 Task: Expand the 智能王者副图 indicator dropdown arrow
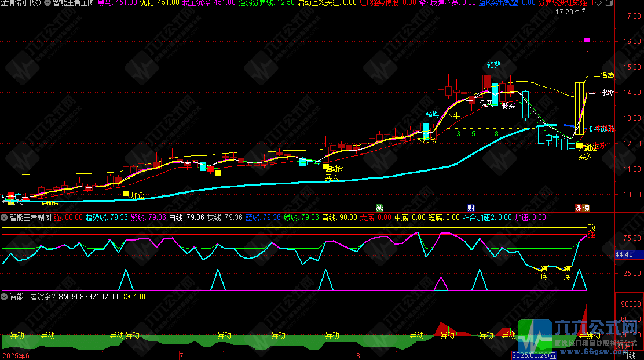(4, 217)
